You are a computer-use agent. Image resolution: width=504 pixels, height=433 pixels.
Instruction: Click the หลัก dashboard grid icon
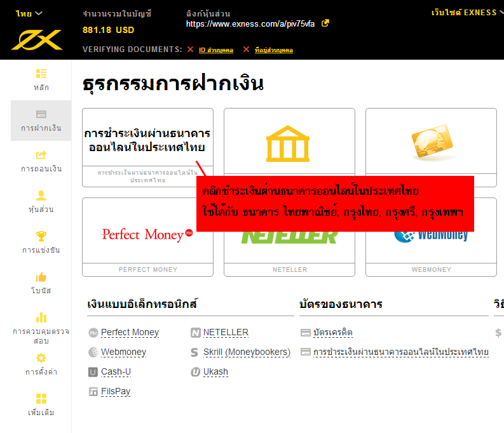click(41, 74)
